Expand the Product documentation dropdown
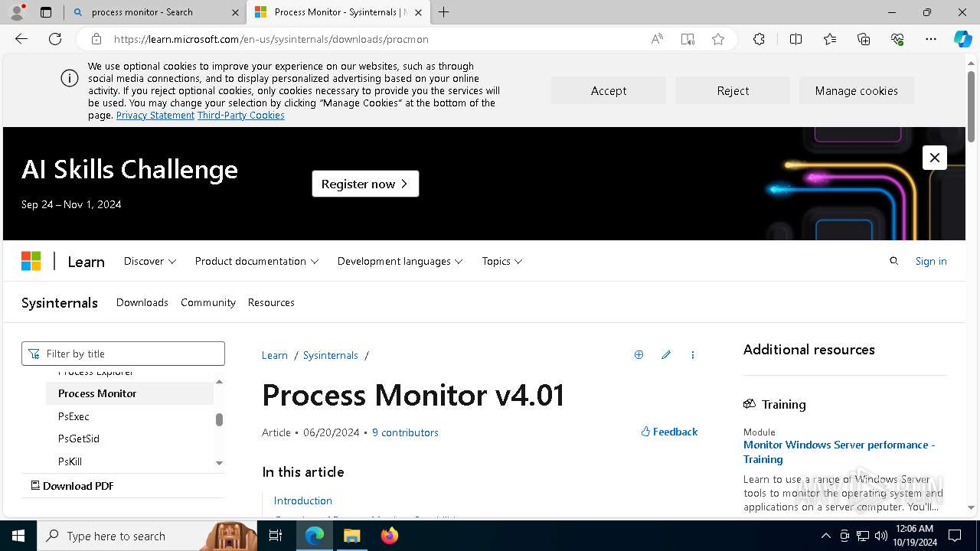 [256, 261]
